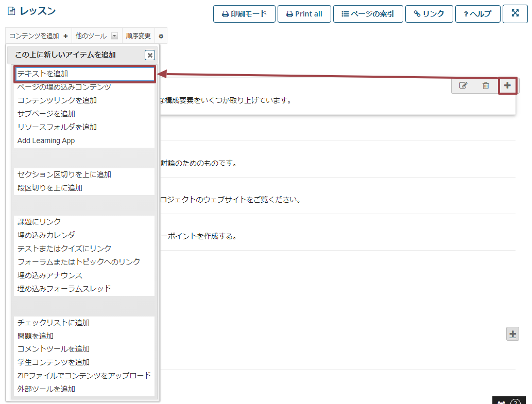Choose フォーラムまたはトピックへのリンク
The height and width of the screenshot is (404, 532).
point(79,261)
